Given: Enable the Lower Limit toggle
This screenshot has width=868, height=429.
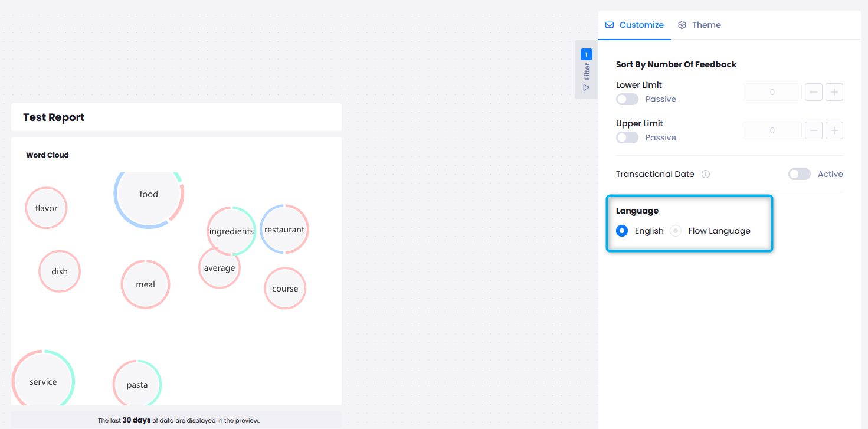Looking at the screenshot, I should (627, 99).
